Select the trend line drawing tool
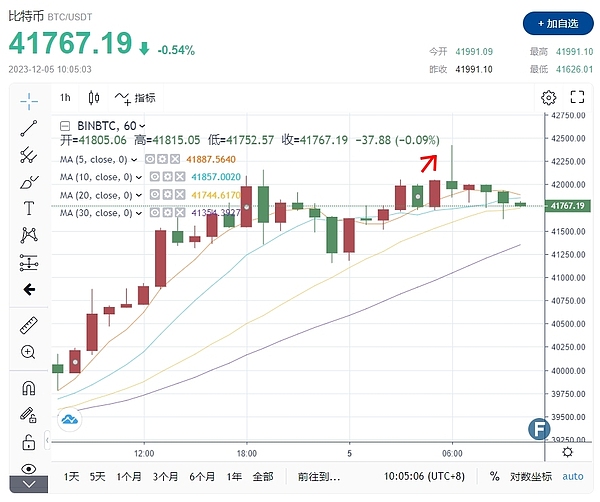This screenshot has width=600, height=502. pyautogui.click(x=29, y=128)
